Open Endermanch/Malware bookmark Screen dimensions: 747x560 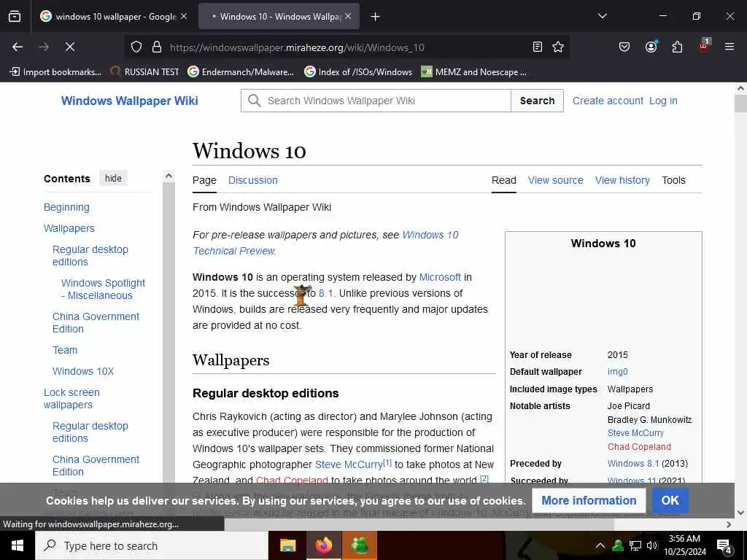241,72
